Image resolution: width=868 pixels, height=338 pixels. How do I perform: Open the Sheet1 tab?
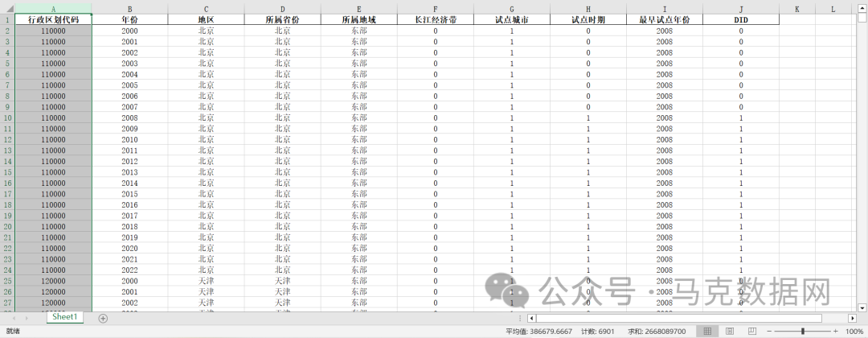click(x=66, y=318)
